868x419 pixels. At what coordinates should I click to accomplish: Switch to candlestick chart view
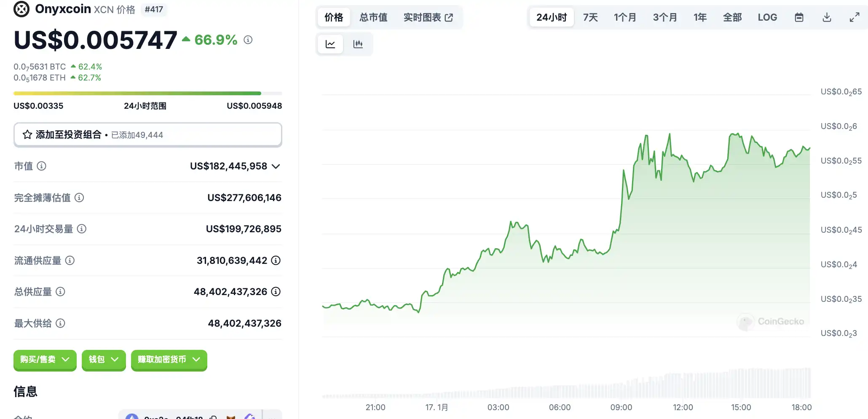tap(358, 44)
